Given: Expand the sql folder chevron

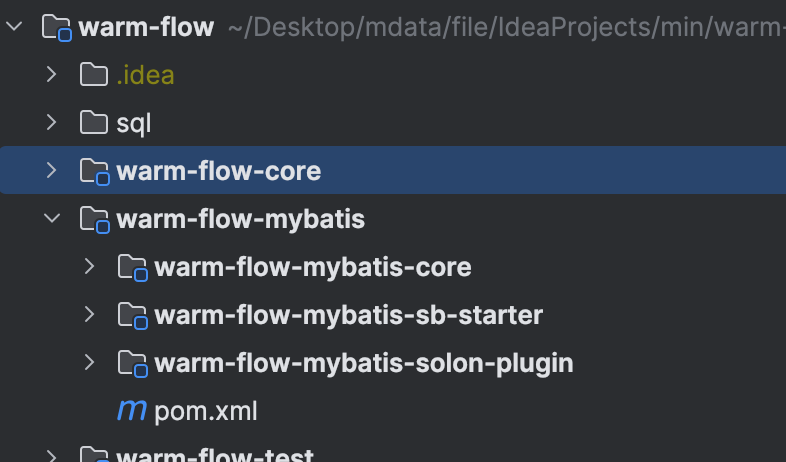Looking at the screenshot, I should (51, 122).
